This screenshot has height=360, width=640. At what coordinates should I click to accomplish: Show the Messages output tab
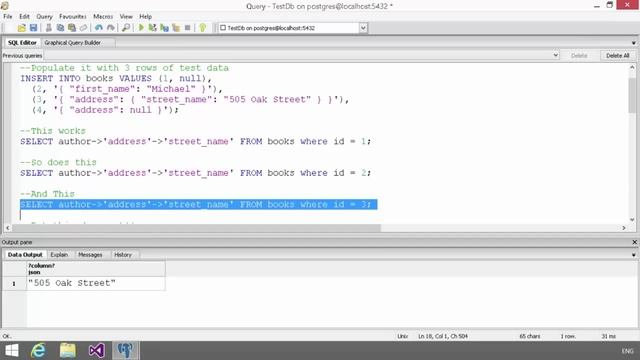click(90, 255)
